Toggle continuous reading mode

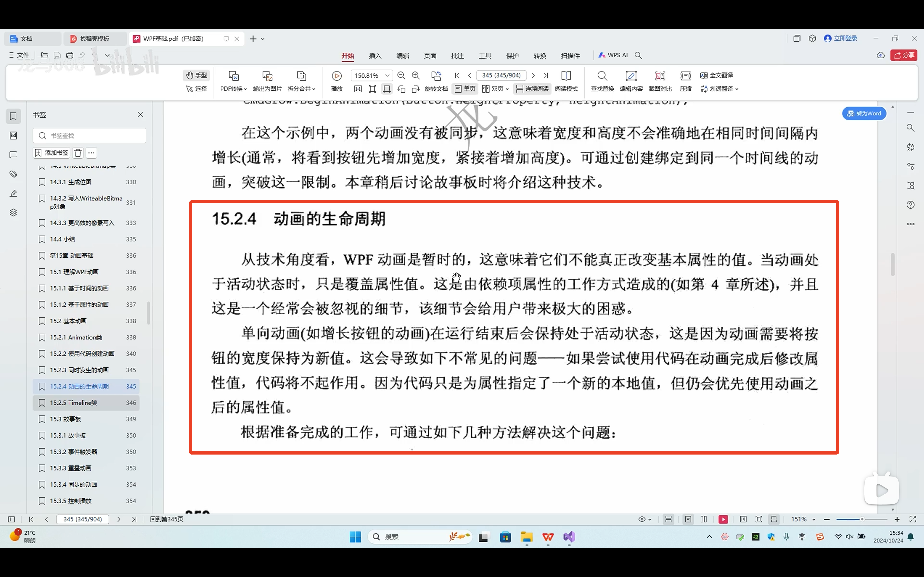click(532, 89)
